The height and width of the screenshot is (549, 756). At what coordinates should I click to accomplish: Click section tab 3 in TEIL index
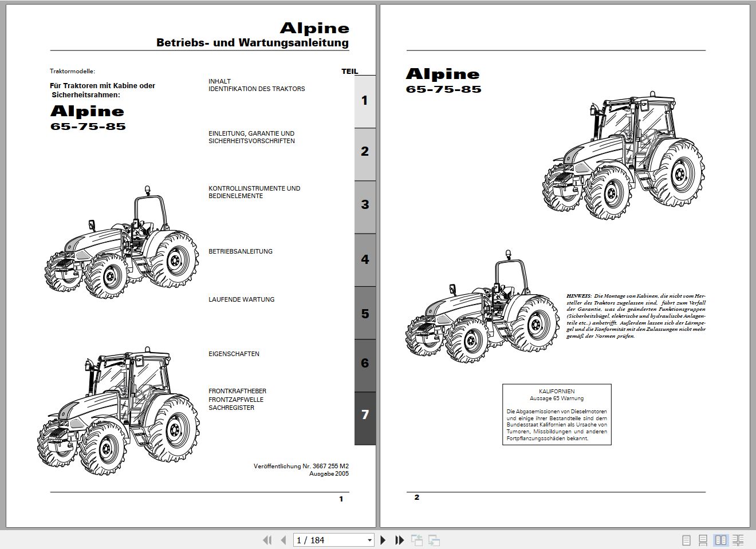(x=365, y=207)
